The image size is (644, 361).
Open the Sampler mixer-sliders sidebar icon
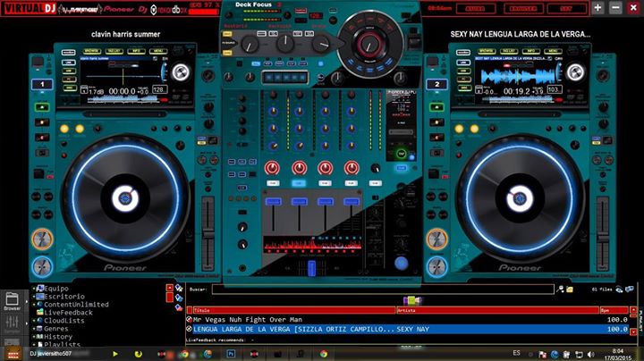[x=12, y=324]
